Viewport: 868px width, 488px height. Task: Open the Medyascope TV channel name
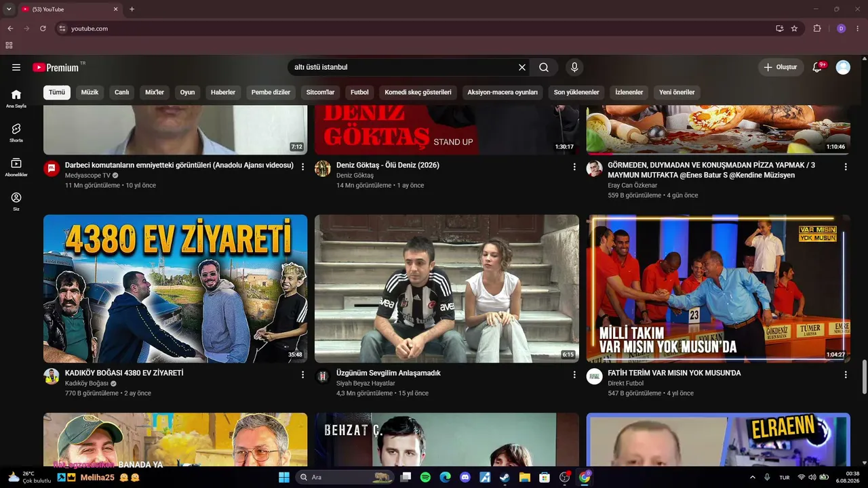87,176
